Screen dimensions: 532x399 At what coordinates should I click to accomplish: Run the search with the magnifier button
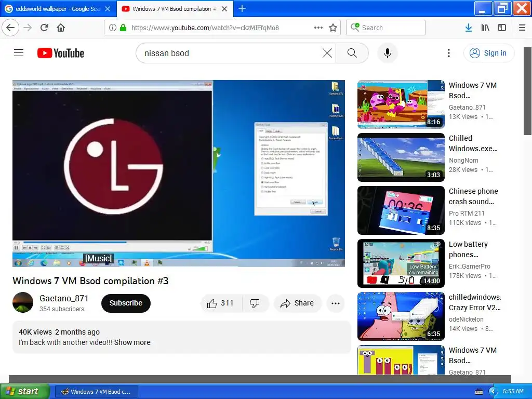pos(352,53)
